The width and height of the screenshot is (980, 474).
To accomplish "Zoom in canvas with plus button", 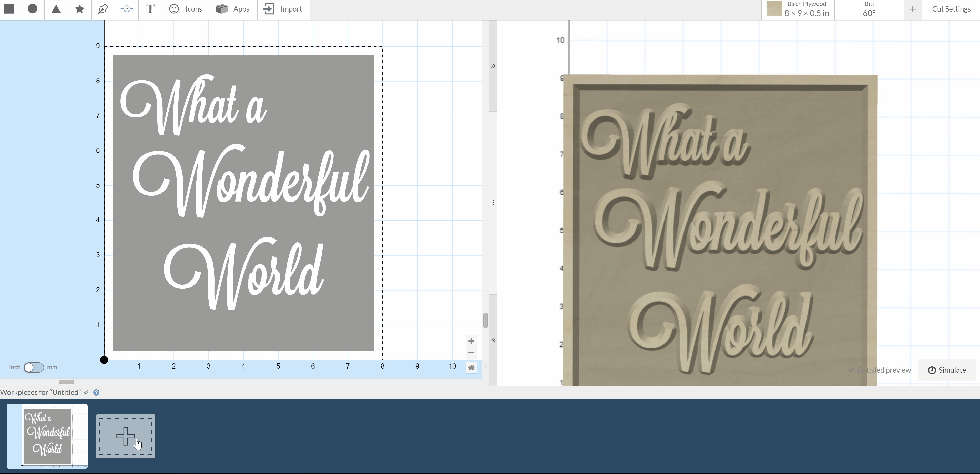I will pyautogui.click(x=471, y=341).
